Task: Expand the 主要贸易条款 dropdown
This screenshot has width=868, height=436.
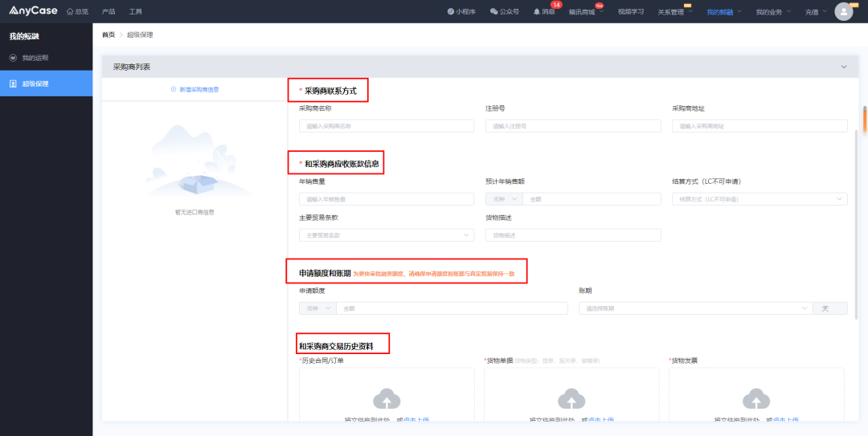Action: point(386,235)
